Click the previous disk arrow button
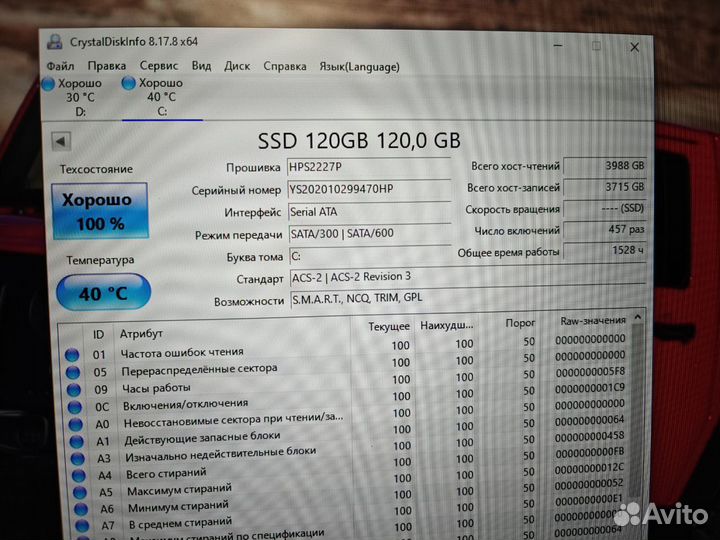The height and width of the screenshot is (540, 720). (x=61, y=141)
